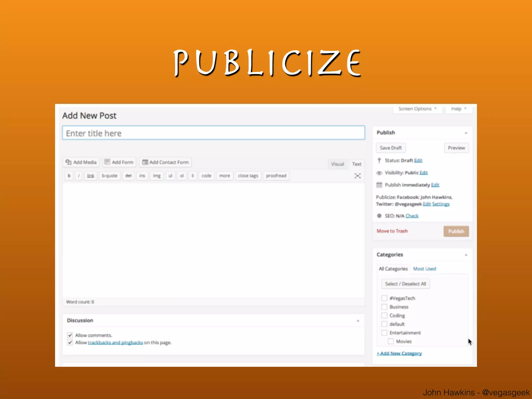This screenshot has height=399, width=532.
Task: Click the Add Contact Form button
Action: click(x=165, y=162)
